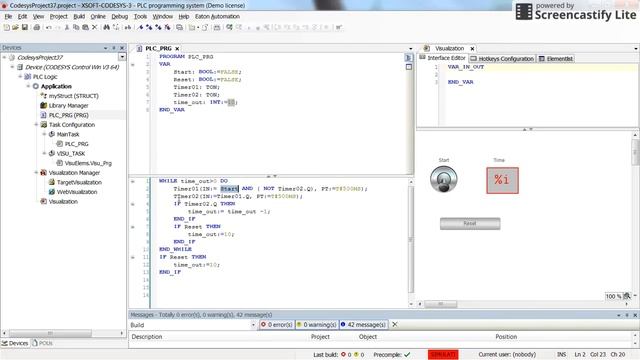
Task: Click the Print toolbar icon
Action: coord(36,27)
